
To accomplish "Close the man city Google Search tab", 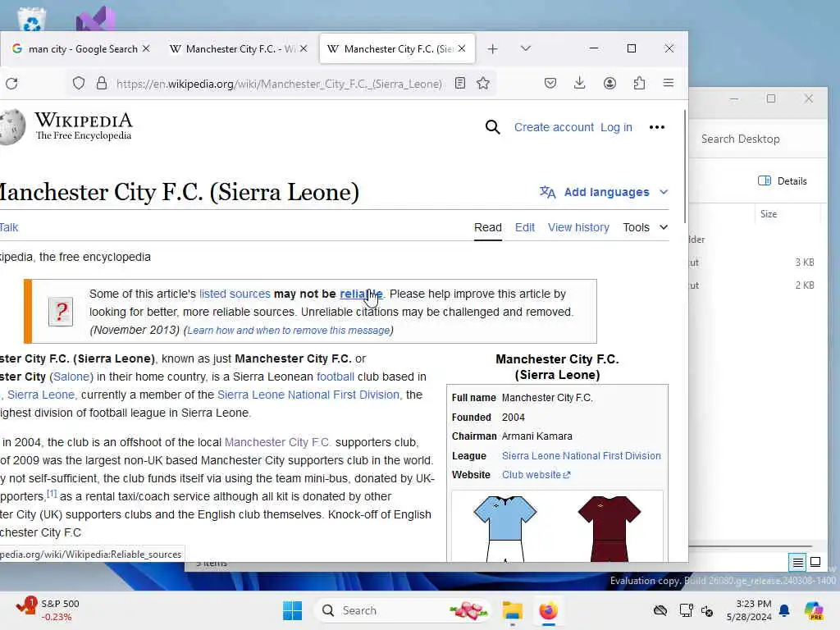I will (146, 48).
